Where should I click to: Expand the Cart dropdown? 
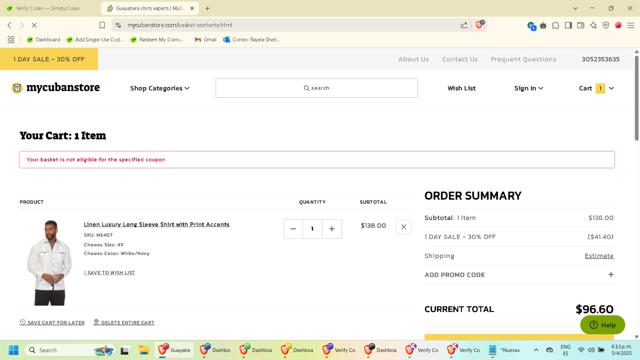pos(596,88)
